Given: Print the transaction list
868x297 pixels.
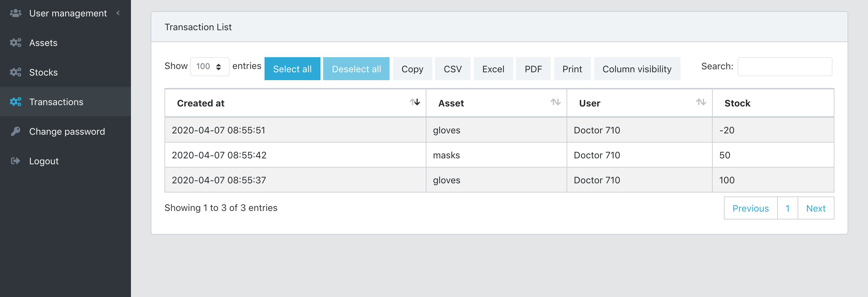Looking at the screenshot, I should [x=572, y=69].
